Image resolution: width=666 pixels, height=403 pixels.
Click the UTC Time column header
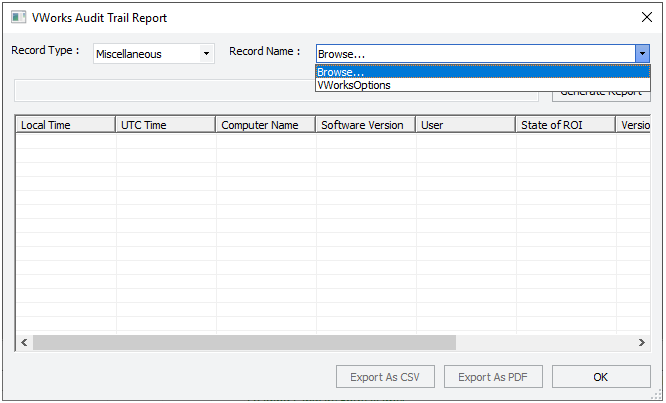coord(166,125)
